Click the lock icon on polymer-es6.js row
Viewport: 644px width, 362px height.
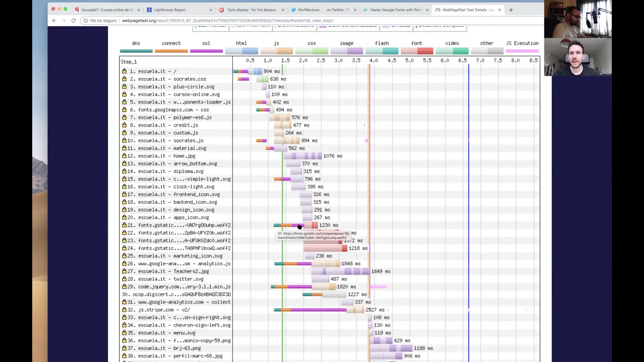click(x=124, y=117)
